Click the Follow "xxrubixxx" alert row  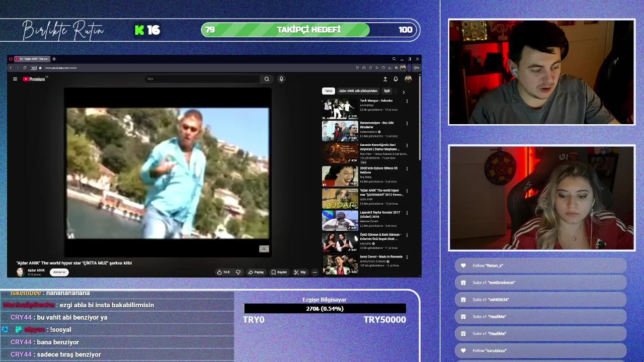[540, 350]
